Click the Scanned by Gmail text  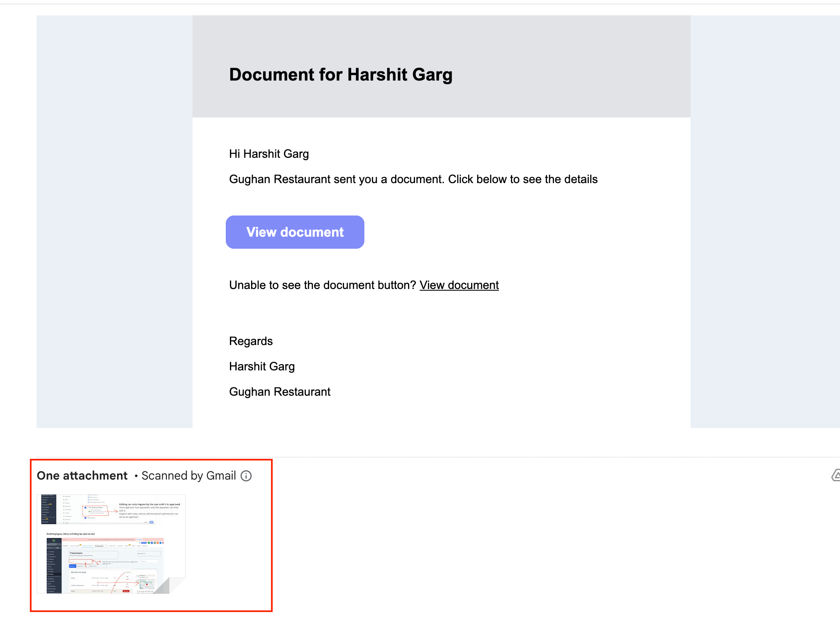[x=188, y=476]
